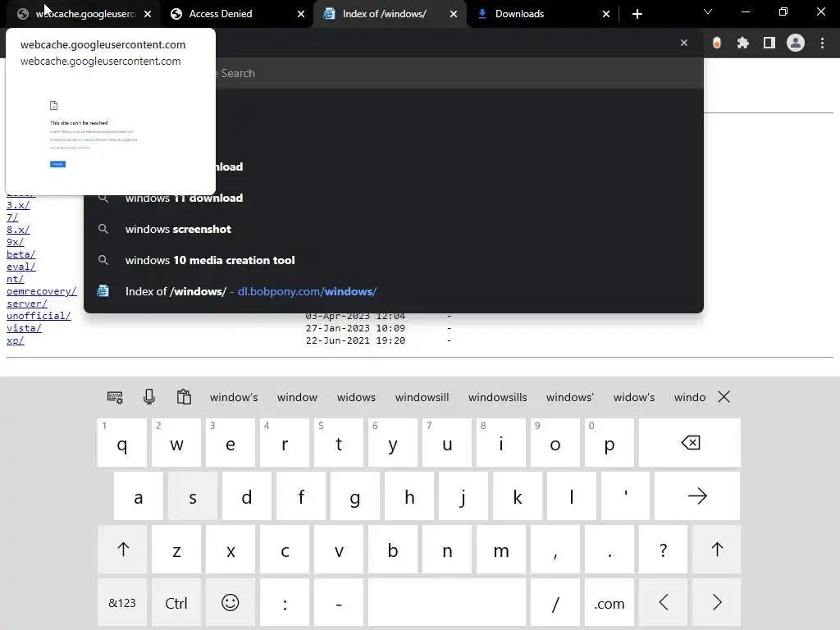
Task: Pick the word suggestion window's
Action: [234, 398]
